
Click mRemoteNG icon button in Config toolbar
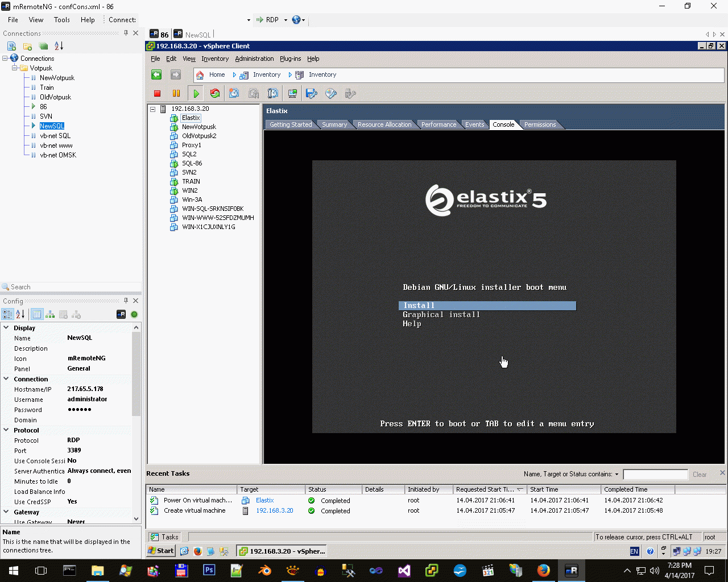[121, 314]
